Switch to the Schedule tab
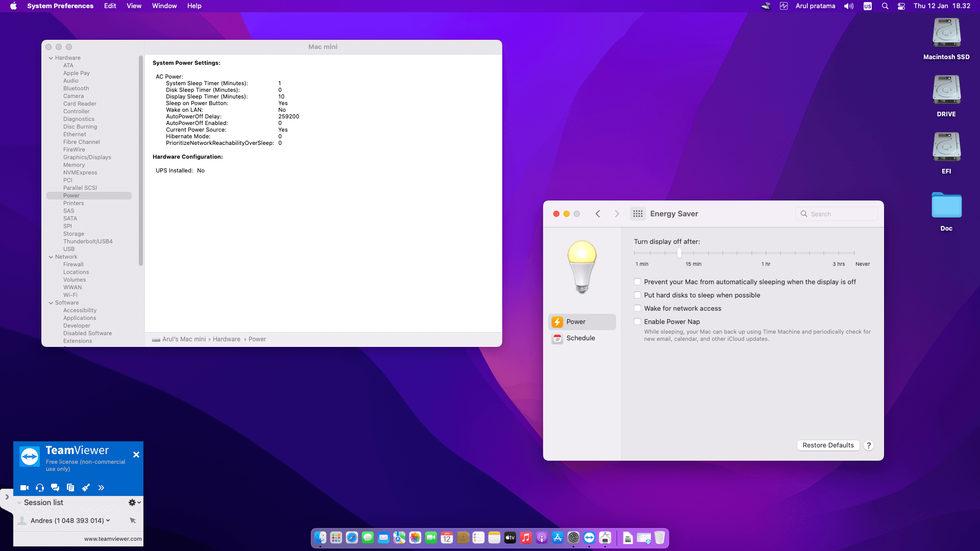 pos(580,338)
